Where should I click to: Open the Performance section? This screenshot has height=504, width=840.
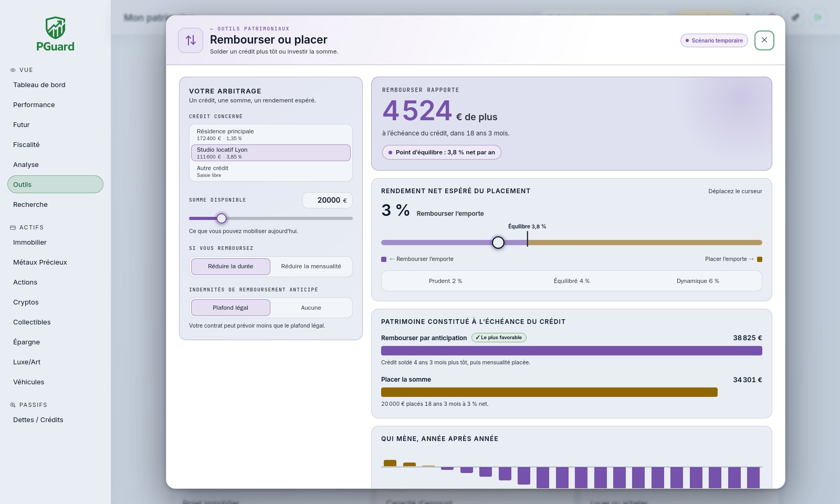coord(55,105)
